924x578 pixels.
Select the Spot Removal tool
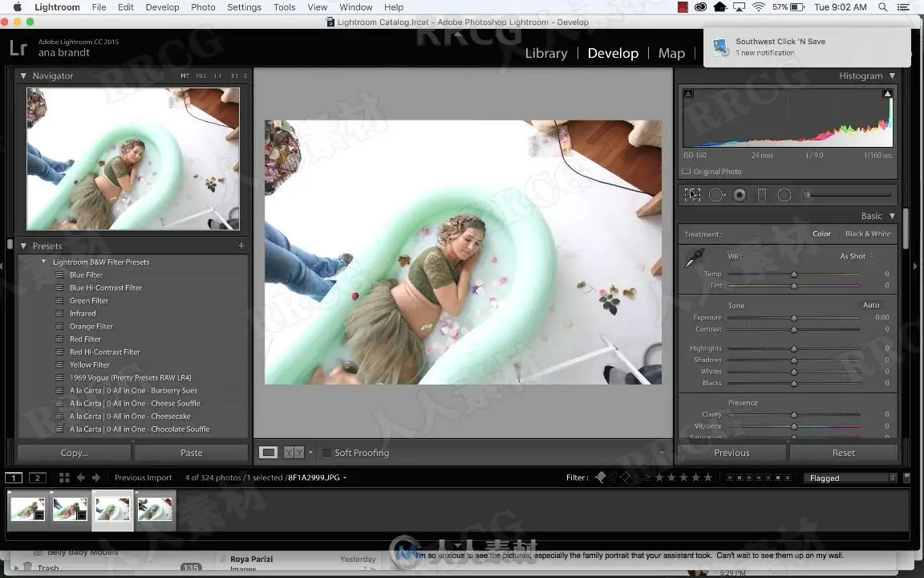tap(716, 194)
